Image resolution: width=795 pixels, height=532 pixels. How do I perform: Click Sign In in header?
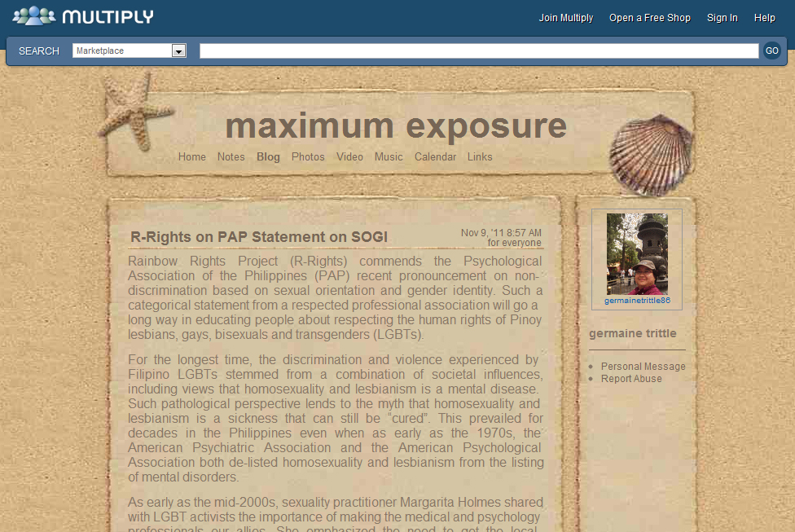pyautogui.click(x=722, y=18)
